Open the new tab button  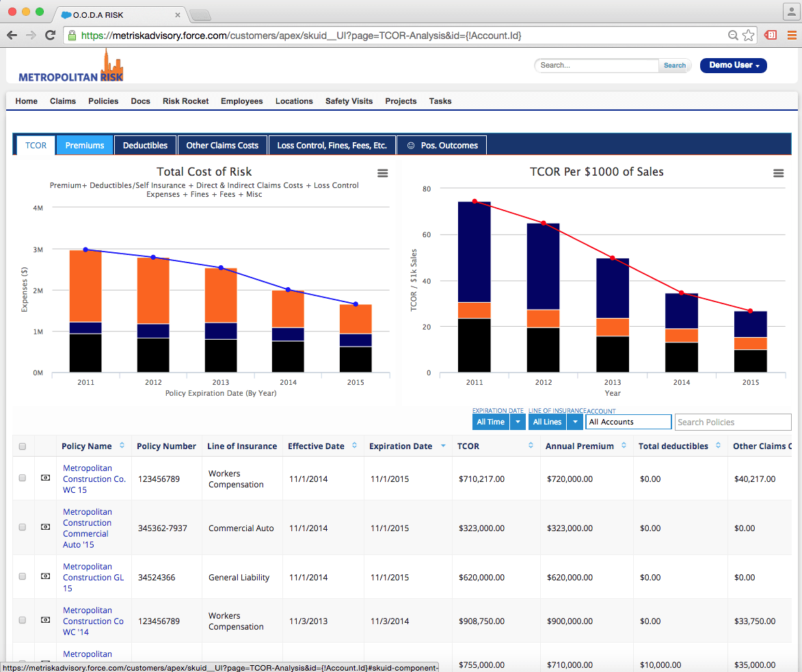pyautogui.click(x=200, y=15)
